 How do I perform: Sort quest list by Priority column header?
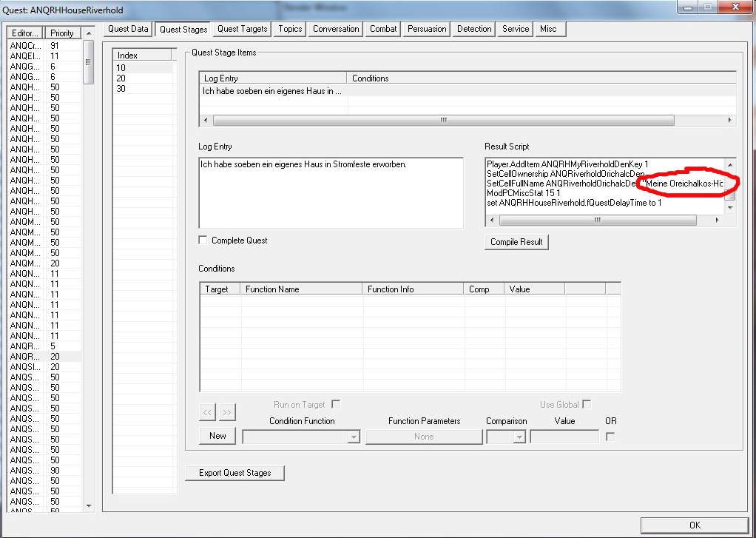(x=62, y=33)
